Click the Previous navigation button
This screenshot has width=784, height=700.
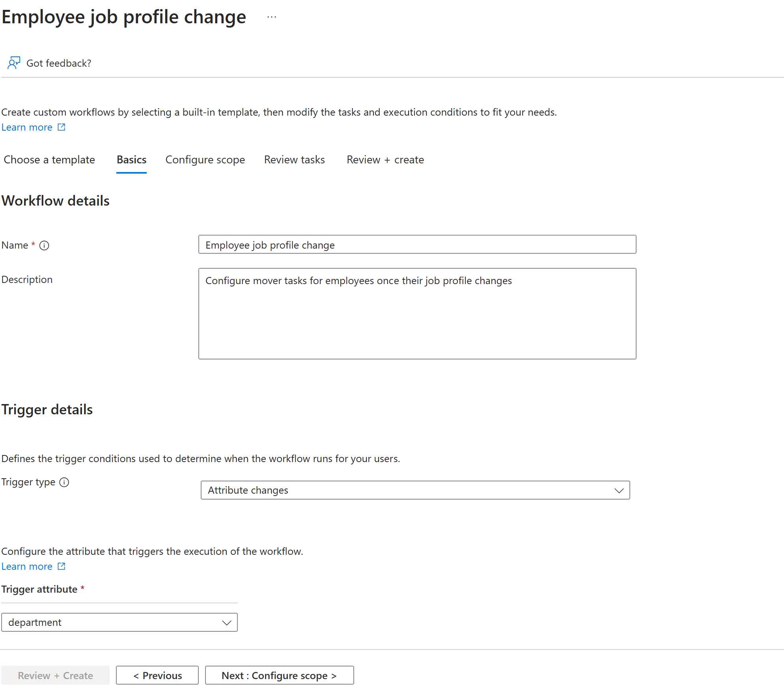157,675
